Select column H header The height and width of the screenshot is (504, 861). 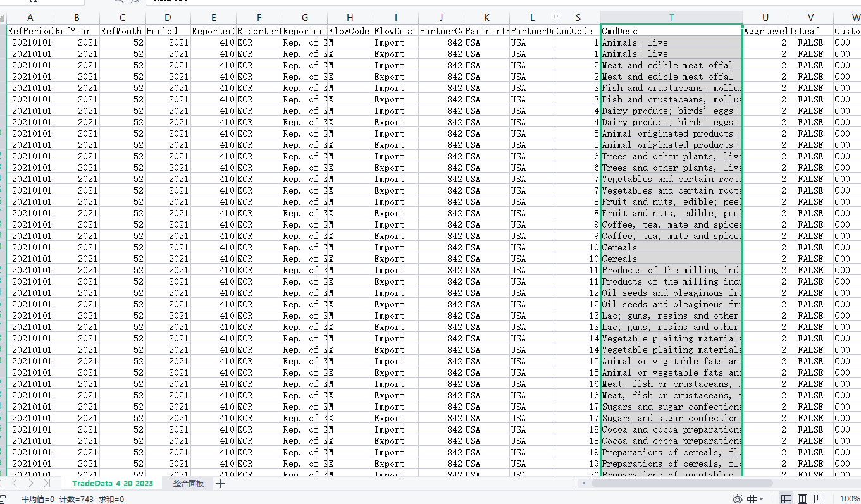click(x=350, y=18)
